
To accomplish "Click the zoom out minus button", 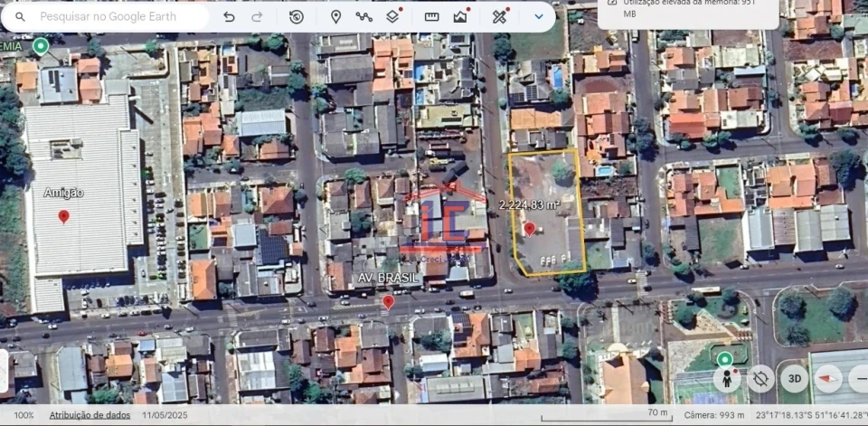I will [859, 378].
